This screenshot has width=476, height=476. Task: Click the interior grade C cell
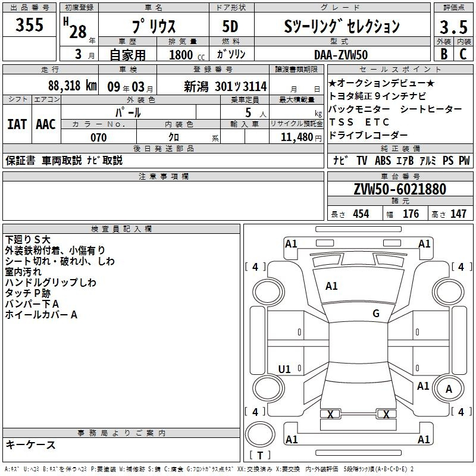coord(462,54)
